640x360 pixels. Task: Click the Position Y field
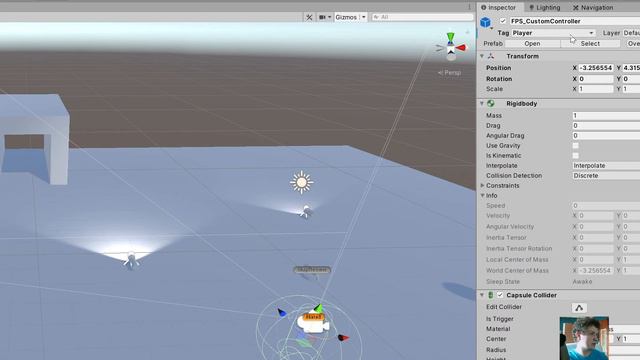(x=631, y=68)
